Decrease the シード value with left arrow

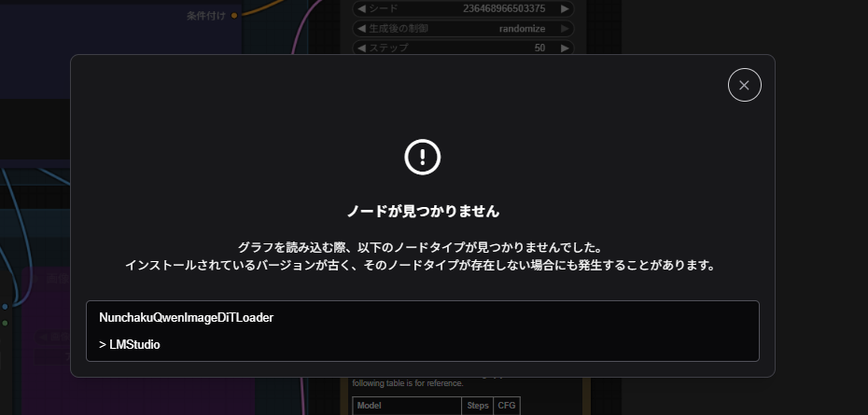[x=361, y=8]
